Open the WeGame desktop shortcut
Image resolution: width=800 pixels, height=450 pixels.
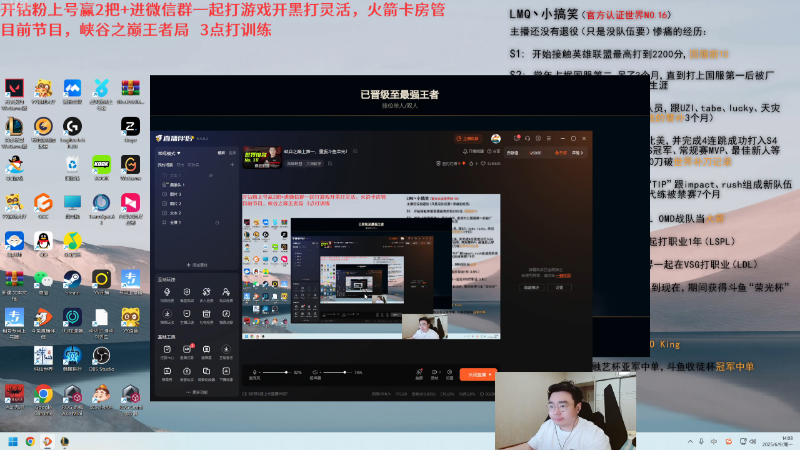(x=131, y=165)
